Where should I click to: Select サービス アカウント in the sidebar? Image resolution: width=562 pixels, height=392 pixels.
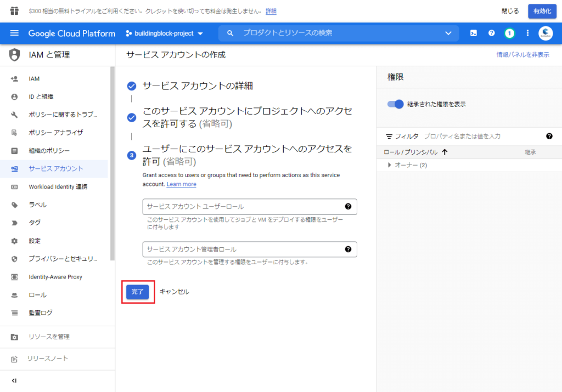click(x=54, y=169)
